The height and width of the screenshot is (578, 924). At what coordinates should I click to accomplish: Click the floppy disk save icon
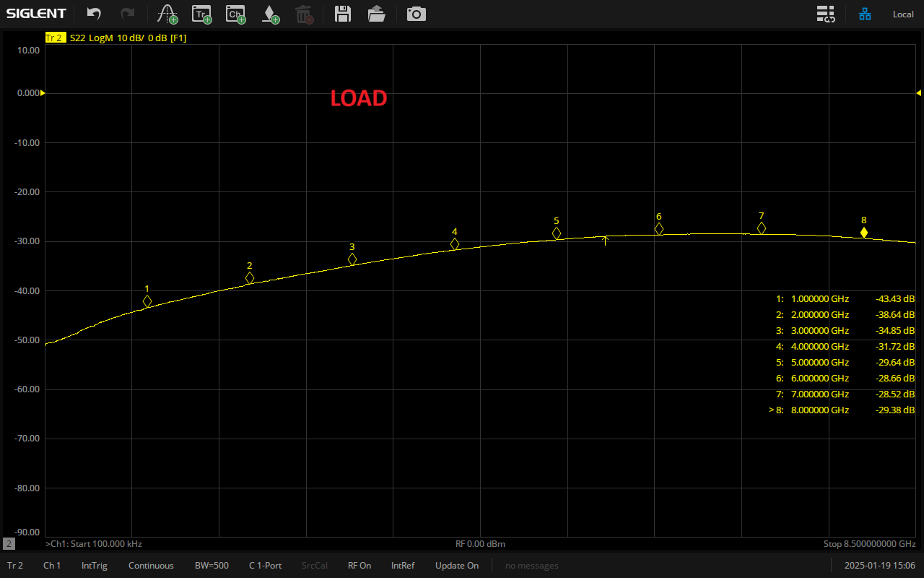coord(343,14)
